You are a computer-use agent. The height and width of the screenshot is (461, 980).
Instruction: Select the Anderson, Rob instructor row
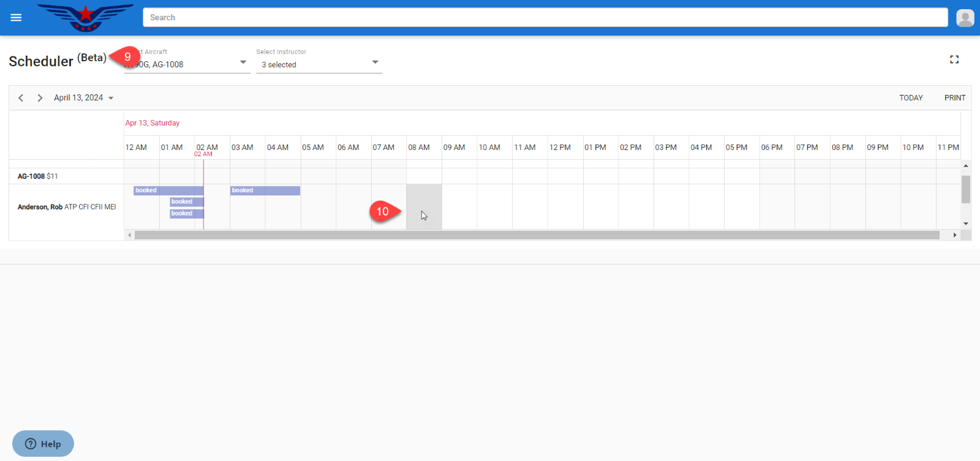point(66,207)
